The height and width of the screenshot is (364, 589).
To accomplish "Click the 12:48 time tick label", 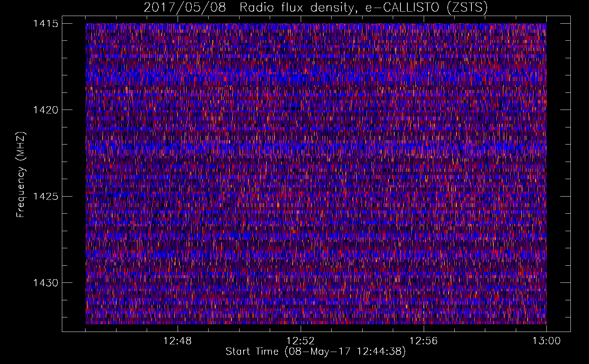I will pyautogui.click(x=178, y=341).
